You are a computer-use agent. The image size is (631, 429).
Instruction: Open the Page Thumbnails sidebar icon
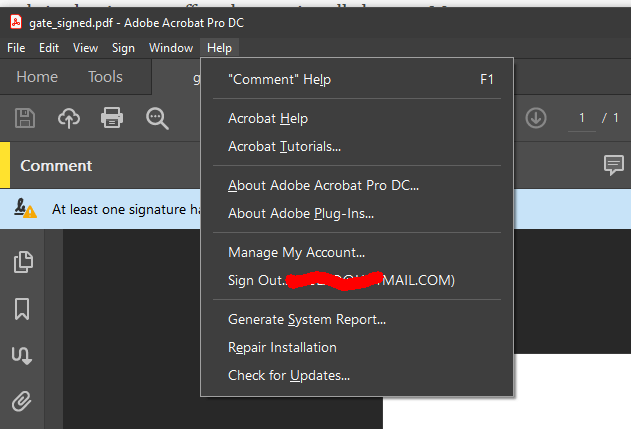[x=22, y=262]
